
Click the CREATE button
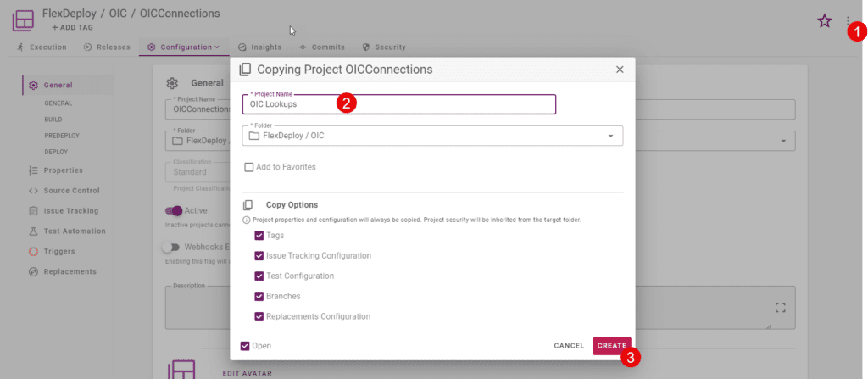pos(612,346)
